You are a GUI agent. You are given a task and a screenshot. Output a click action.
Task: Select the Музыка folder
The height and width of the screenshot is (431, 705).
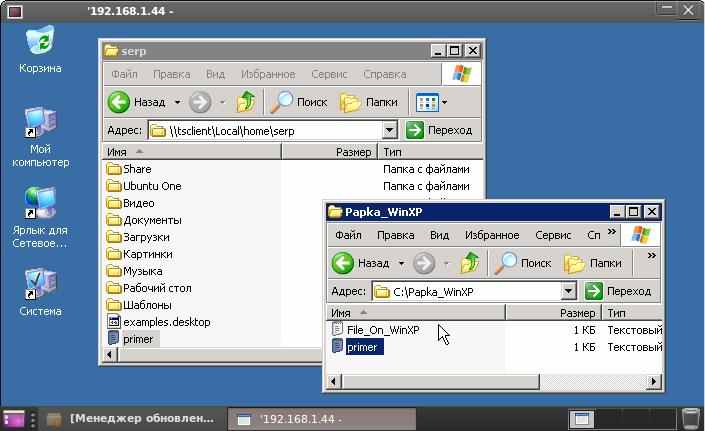click(x=135, y=271)
